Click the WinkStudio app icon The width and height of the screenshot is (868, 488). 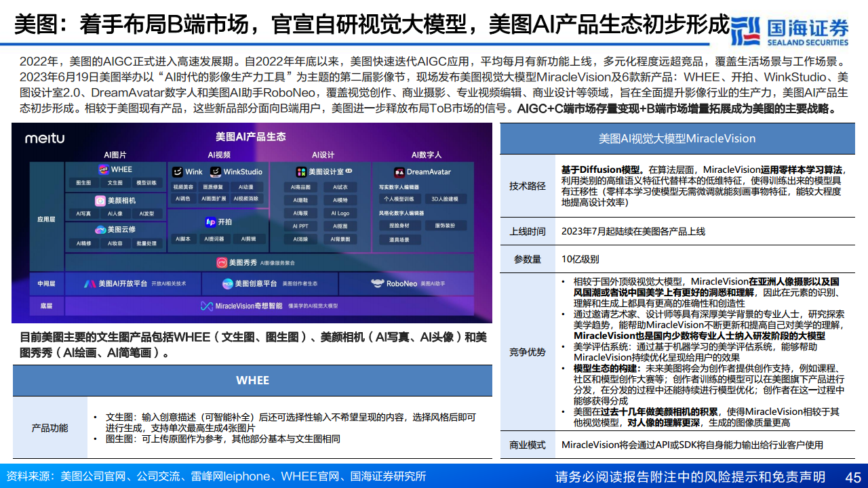[x=216, y=171]
